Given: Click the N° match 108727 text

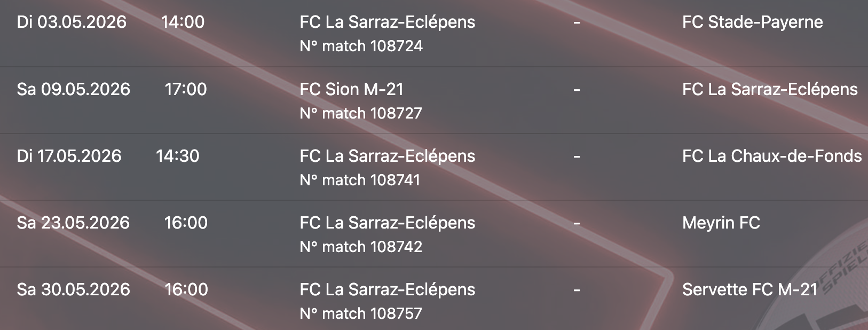Looking at the screenshot, I should pyautogui.click(x=361, y=113).
